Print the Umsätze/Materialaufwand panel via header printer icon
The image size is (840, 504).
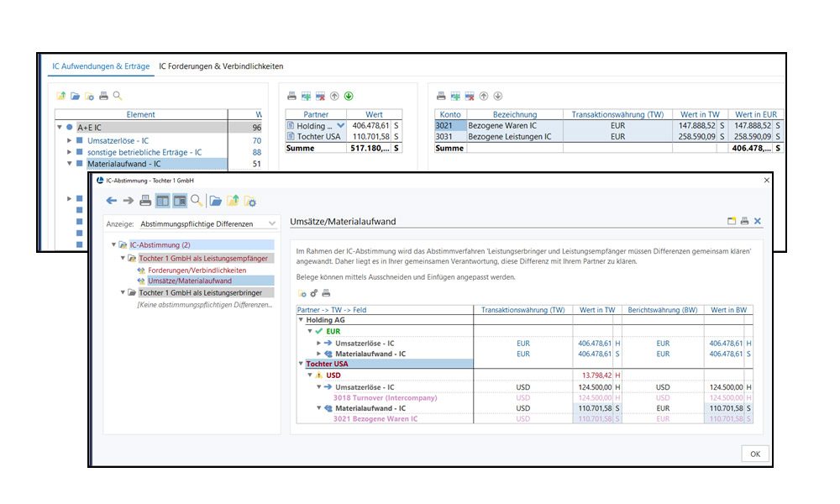pos(744,221)
